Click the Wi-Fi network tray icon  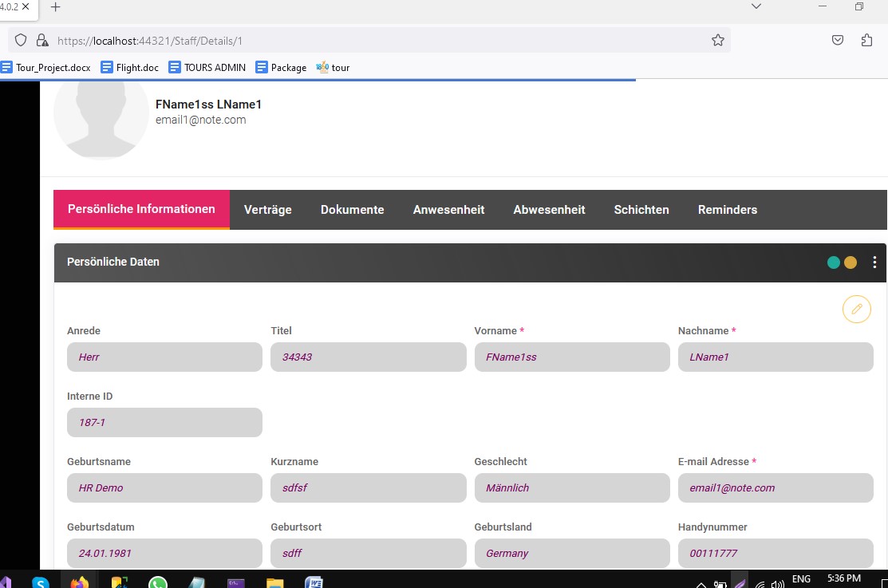pyautogui.click(x=760, y=584)
